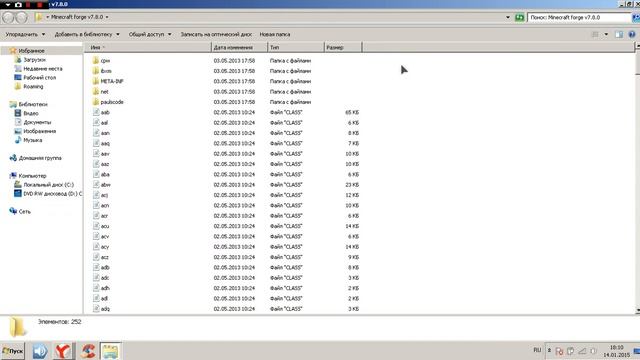Click the file name acn

pos(105,205)
